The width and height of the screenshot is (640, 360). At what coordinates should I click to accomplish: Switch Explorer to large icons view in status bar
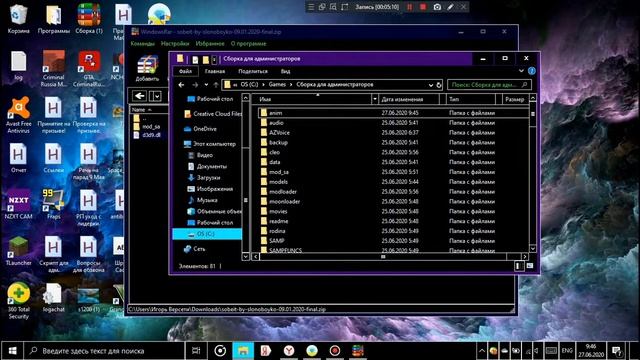[x=530, y=266]
